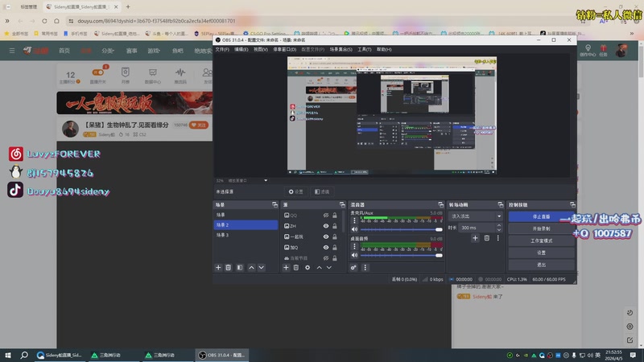Screen dimensions: 644x362
Task: Unlock the QQ source lock
Action: click(335, 216)
